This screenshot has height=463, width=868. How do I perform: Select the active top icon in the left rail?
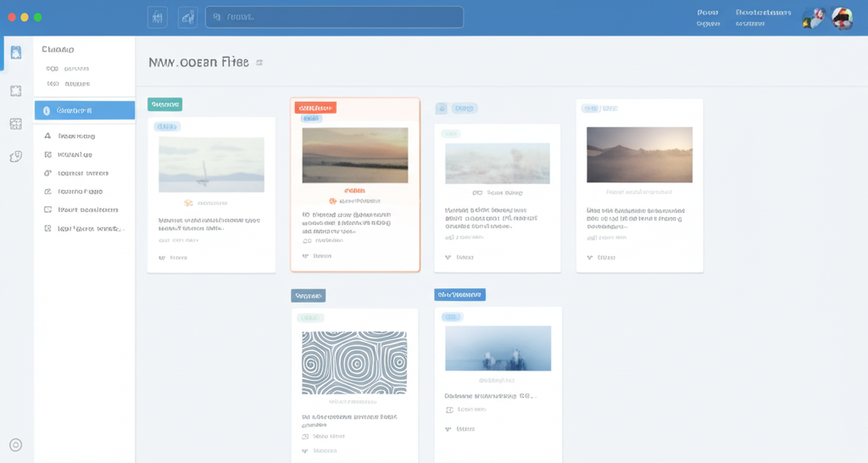click(16, 53)
